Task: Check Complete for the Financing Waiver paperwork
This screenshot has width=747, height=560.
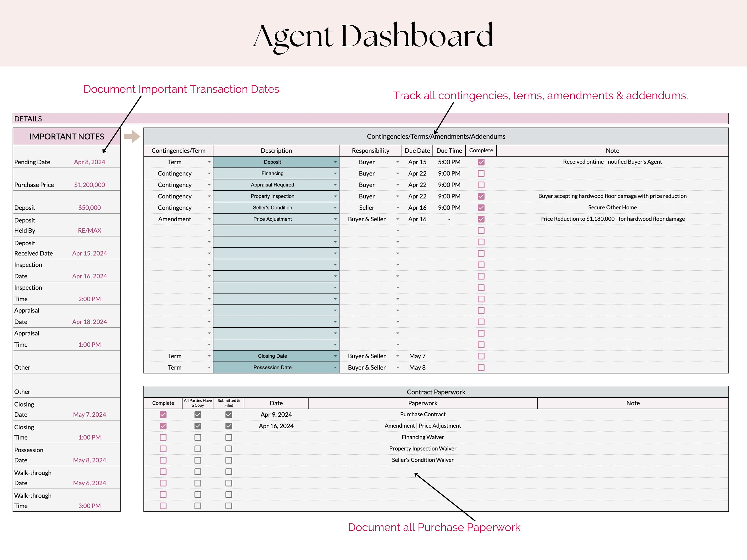Action: (x=163, y=437)
